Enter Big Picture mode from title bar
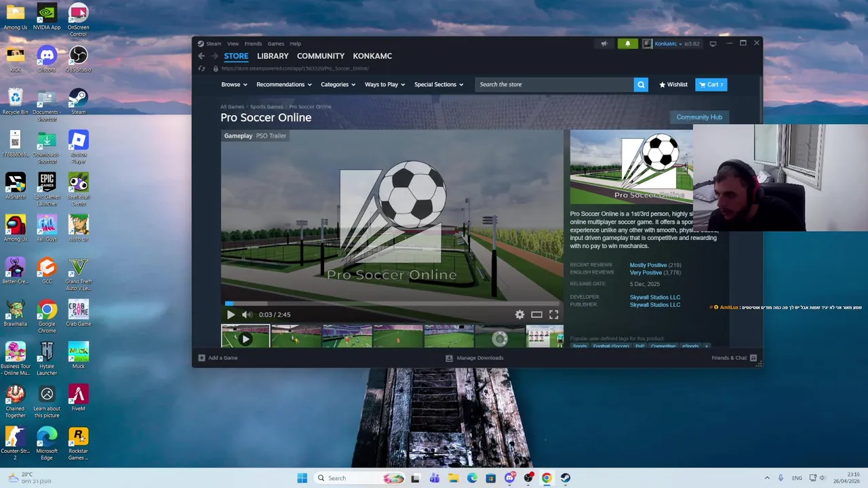 coord(713,44)
